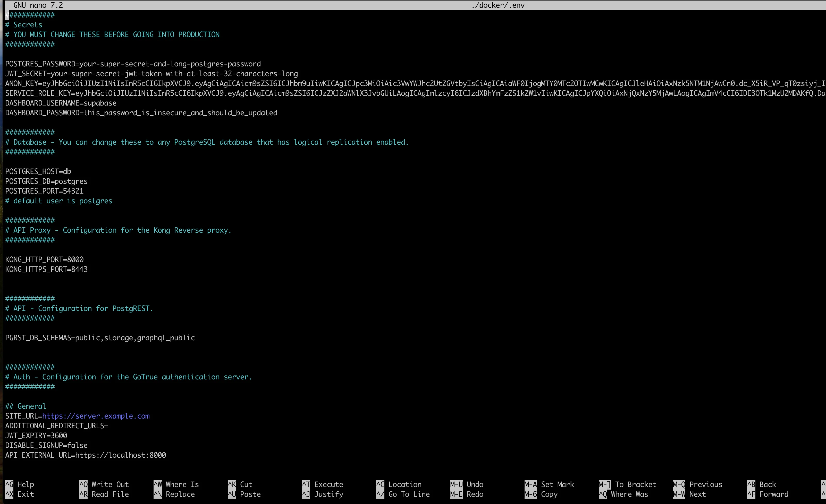Click the ^O Write Out shortcut
826x504 pixels.
pyautogui.click(x=104, y=484)
